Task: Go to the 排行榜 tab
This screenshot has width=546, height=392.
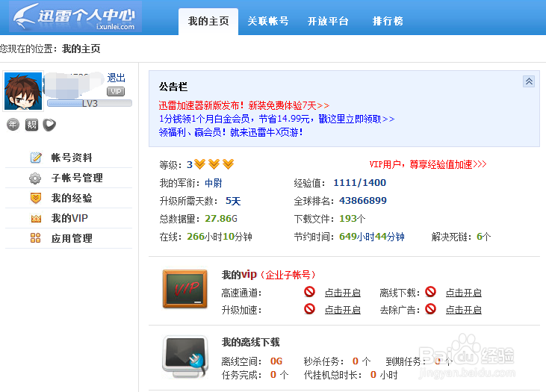Action: point(388,21)
